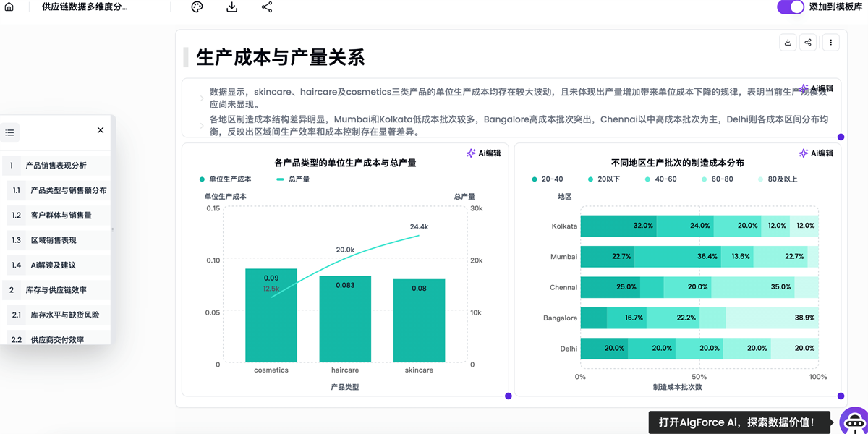Toggle the 添加到模板库 switch
This screenshot has height=434, width=868.
[791, 7]
